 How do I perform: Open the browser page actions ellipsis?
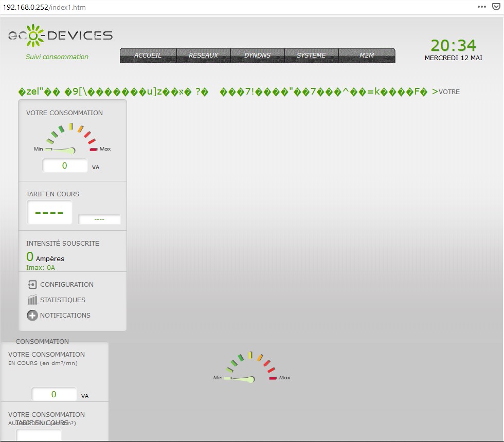[481, 7]
